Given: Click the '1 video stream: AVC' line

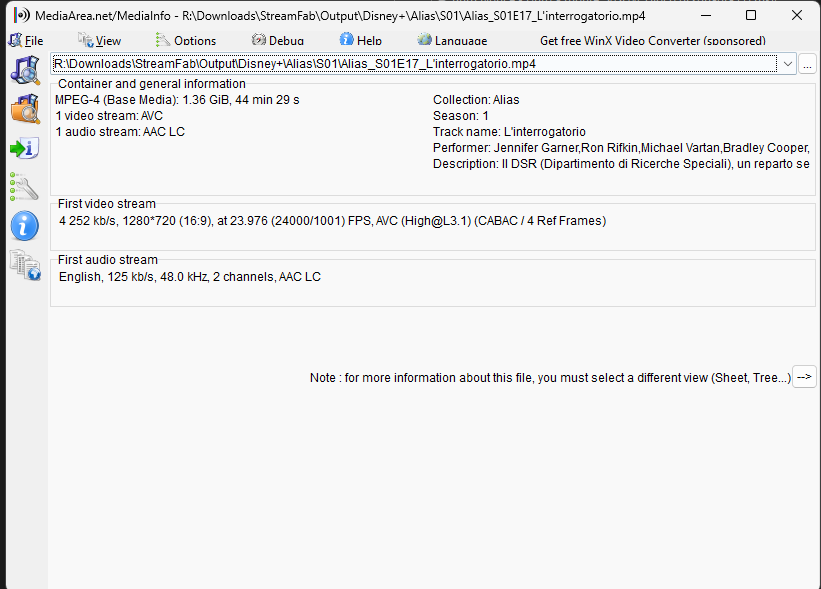Looking at the screenshot, I should pos(109,116).
